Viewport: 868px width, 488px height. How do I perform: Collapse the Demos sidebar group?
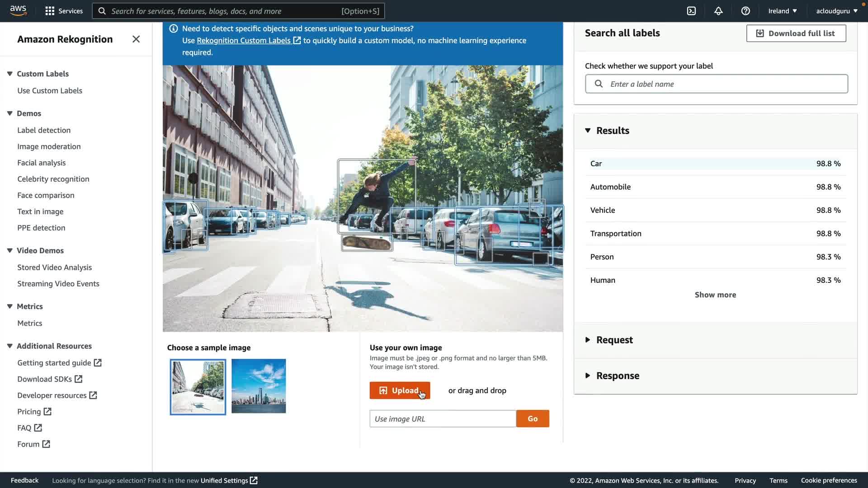coord(9,113)
